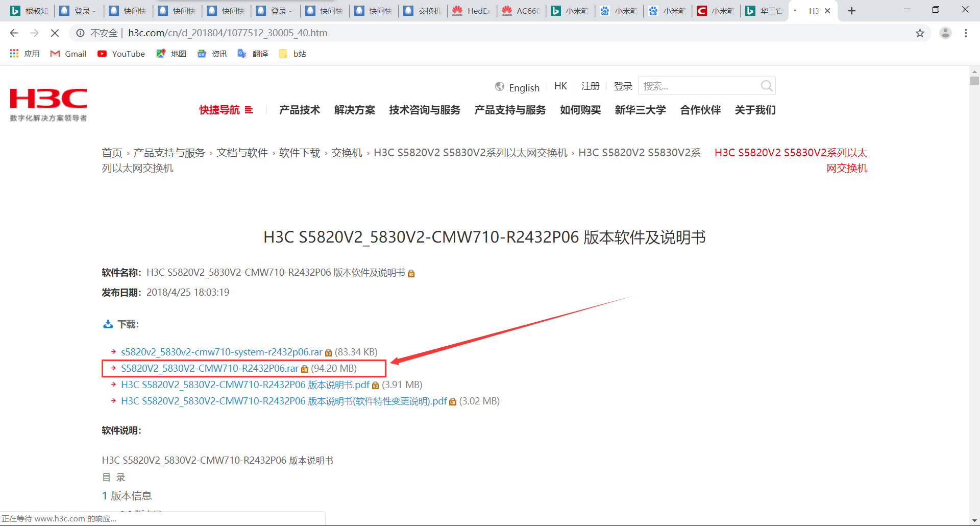The image size is (980, 526).
Task: Open the Gmail bookmark
Action: coord(68,54)
